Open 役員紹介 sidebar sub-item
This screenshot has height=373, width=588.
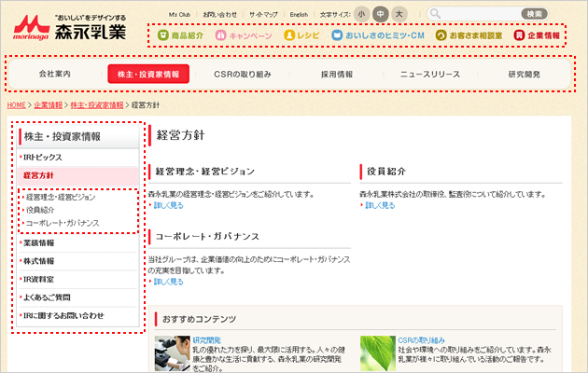pyautogui.click(x=40, y=210)
